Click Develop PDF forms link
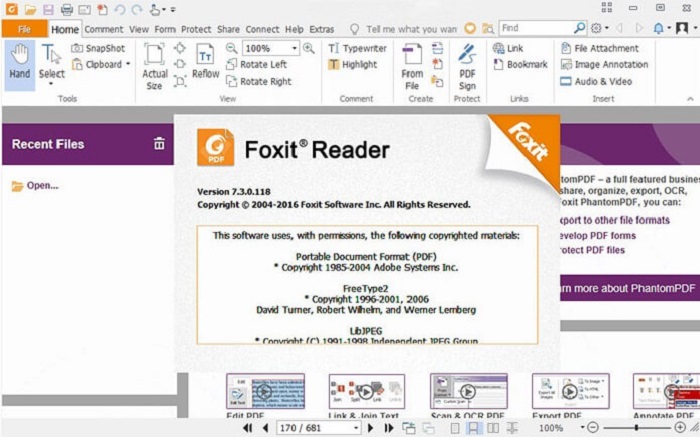The width and height of the screenshot is (700, 437). [x=598, y=235]
